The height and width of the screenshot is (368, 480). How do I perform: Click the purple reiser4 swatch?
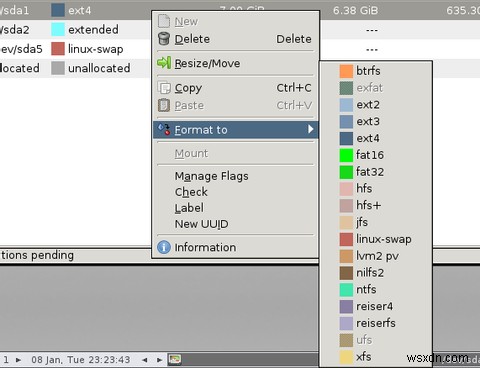(x=346, y=306)
